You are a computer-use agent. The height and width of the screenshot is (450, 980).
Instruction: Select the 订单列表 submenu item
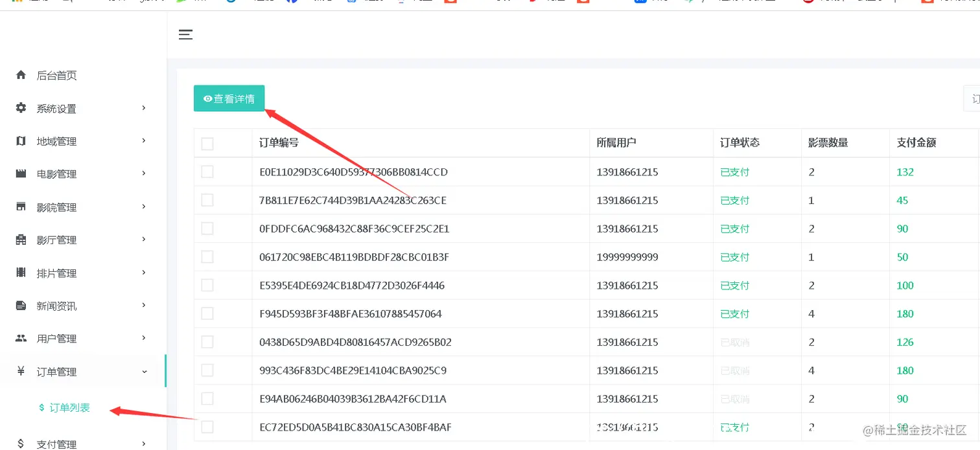pyautogui.click(x=69, y=408)
